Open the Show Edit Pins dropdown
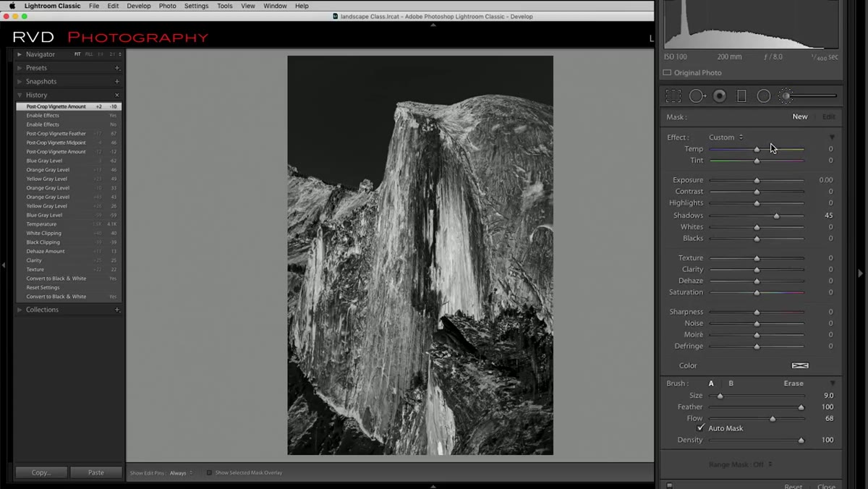The image size is (868, 489). (181, 472)
